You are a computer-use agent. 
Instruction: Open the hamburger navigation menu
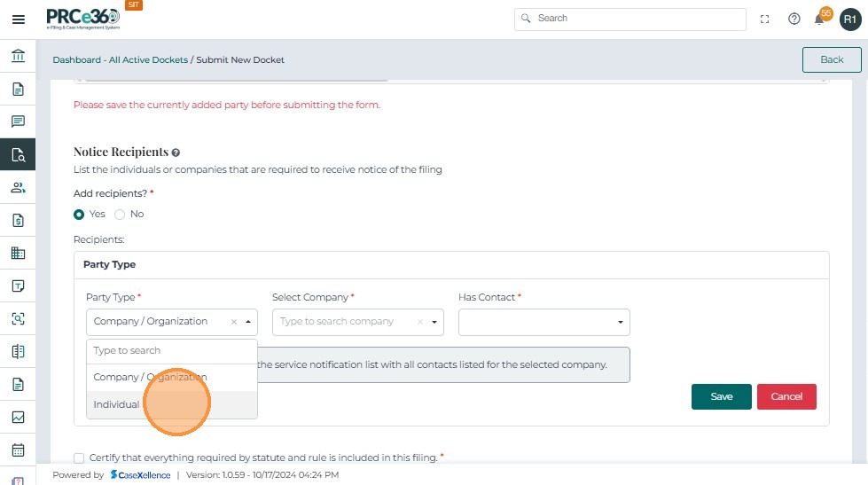(x=18, y=19)
